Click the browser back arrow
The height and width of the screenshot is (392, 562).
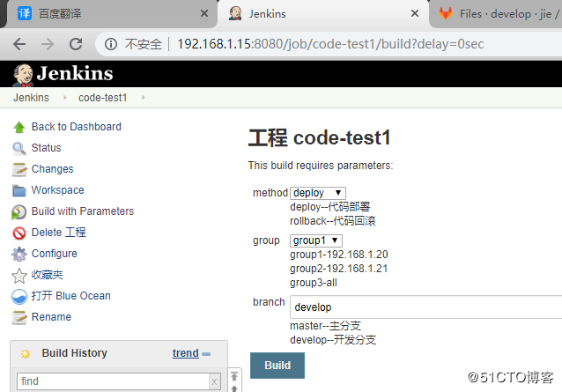(x=19, y=44)
